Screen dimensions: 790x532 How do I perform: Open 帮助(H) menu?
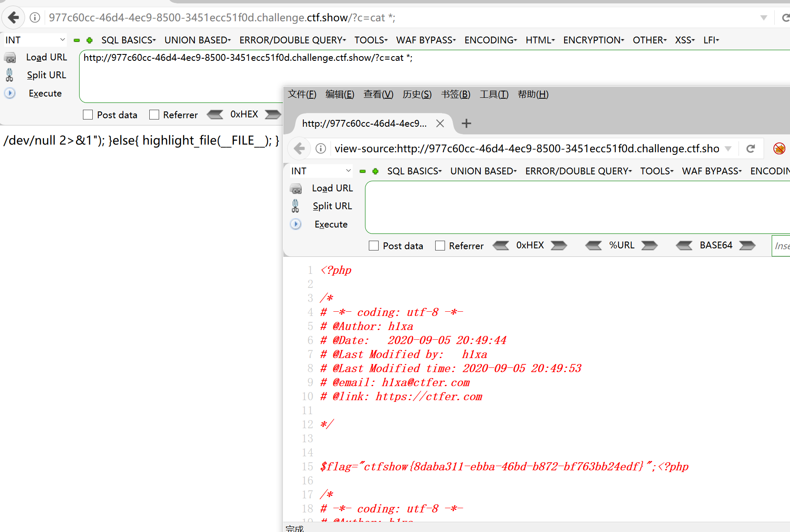coord(533,94)
